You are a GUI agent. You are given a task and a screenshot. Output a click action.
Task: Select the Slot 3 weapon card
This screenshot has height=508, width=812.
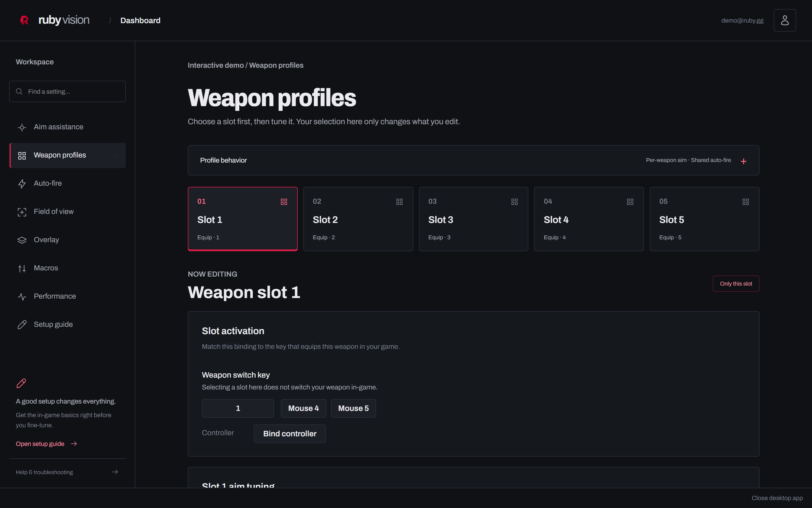[473, 219]
